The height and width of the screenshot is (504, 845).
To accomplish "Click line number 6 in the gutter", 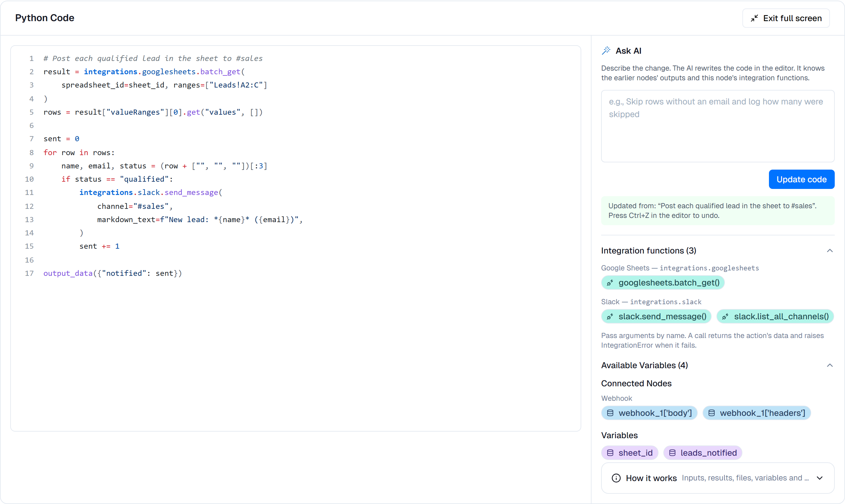I will click(x=31, y=125).
